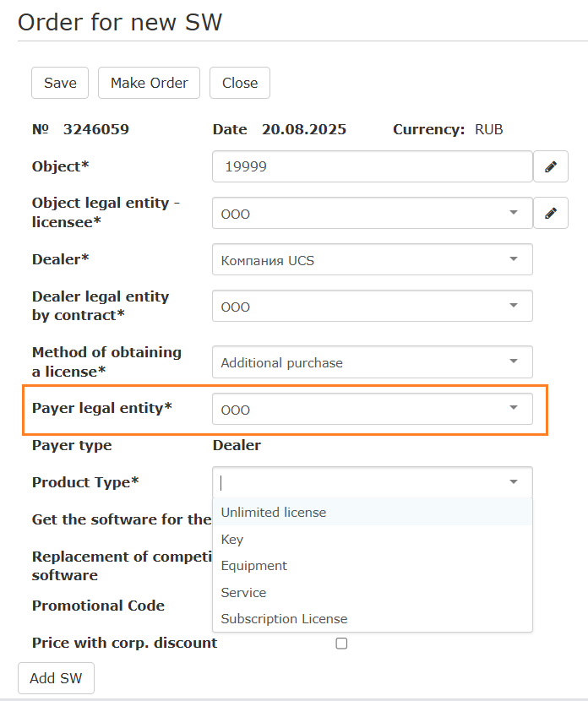The height and width of the screenshot is (701, 588).
Task: Choose Key in Product Type list
Action: 232,539
